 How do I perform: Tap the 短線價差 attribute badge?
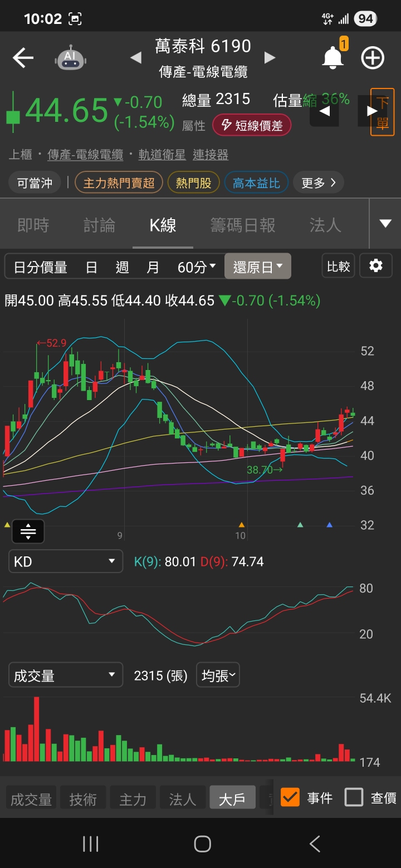[x=252, y=125]
